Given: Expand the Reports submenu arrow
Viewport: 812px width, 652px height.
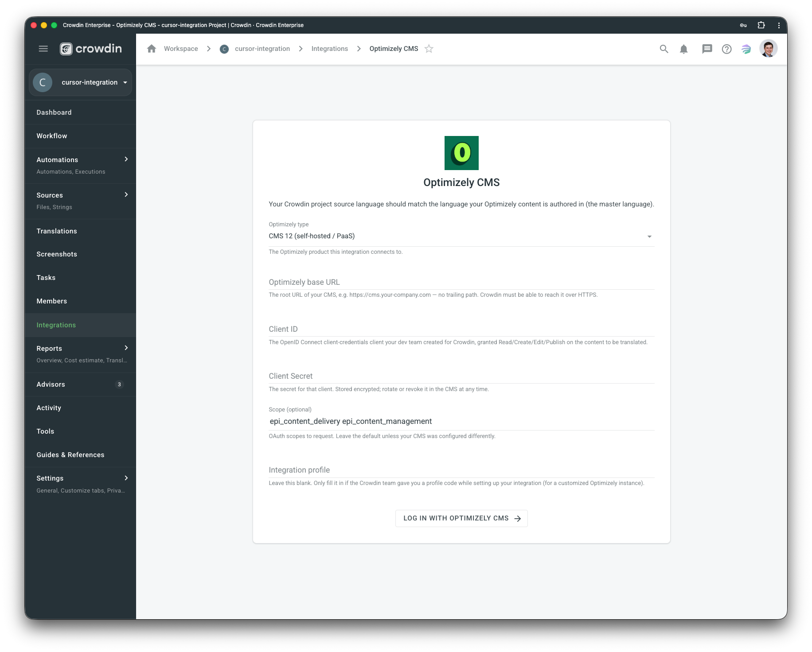Looking at the screenshot, I should [x=126, y=348].
